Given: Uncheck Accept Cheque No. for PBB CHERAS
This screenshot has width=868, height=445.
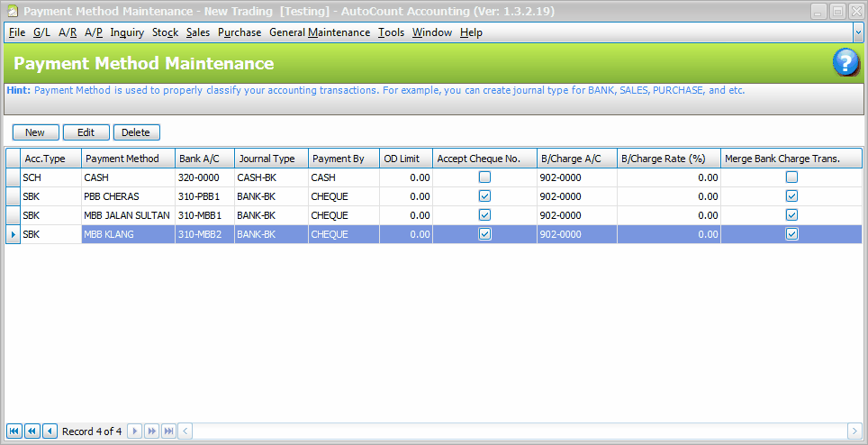Looking at the screenshot, I should tap(484, 196).
